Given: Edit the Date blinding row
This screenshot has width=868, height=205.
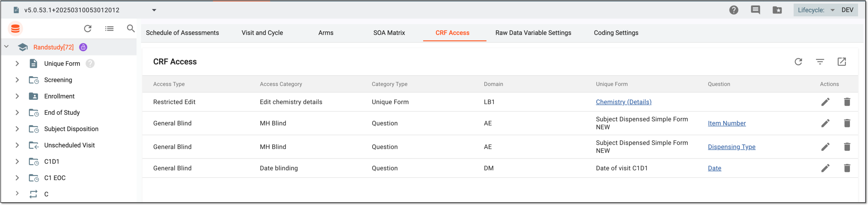Looking at the screenshot, I should (x=825, y=168).
